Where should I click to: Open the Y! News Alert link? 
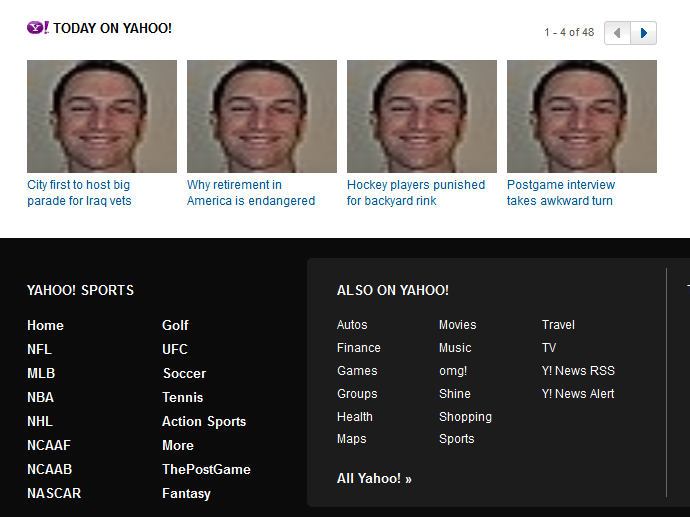(x=578, y=394)
